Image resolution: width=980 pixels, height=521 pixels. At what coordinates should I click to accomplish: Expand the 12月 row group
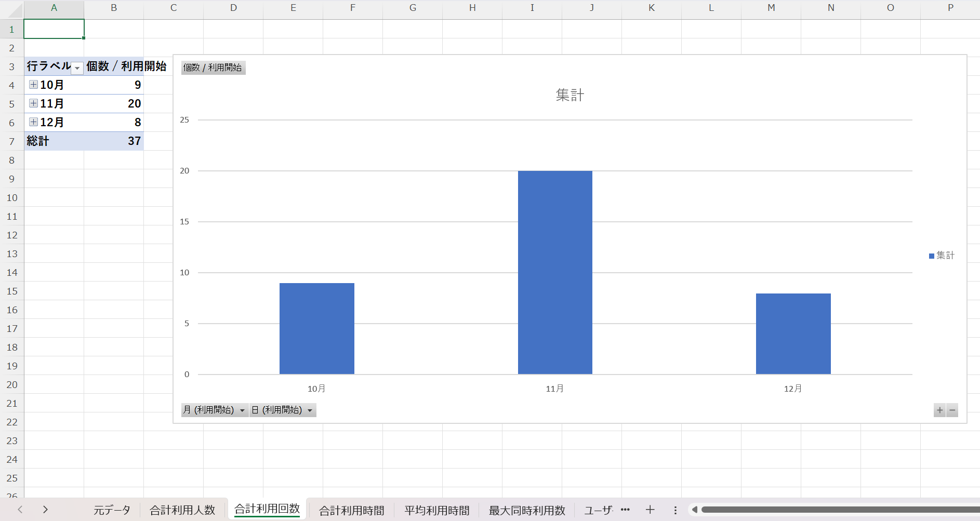pos(33,122)
